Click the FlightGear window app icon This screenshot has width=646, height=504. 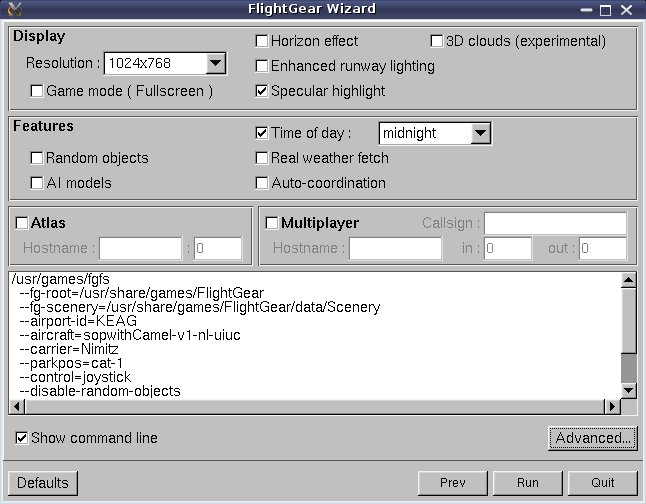(x=14, y=9)
